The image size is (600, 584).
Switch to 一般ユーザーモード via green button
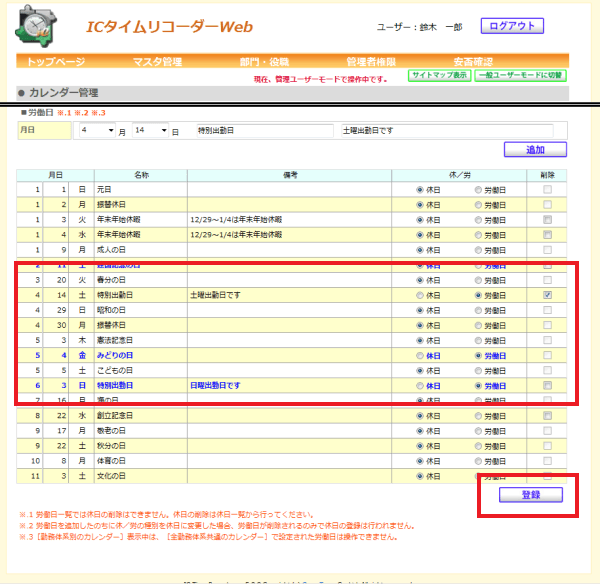point(520,75)
